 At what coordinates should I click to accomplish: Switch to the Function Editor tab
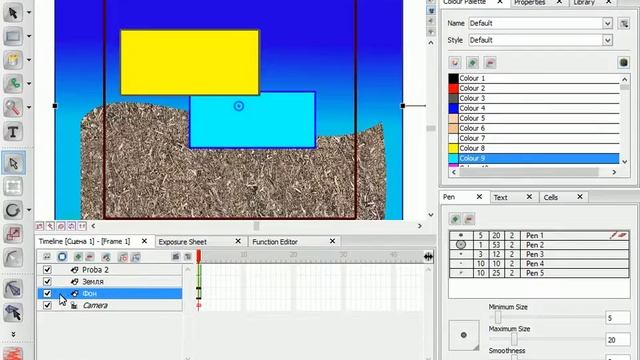275,242
